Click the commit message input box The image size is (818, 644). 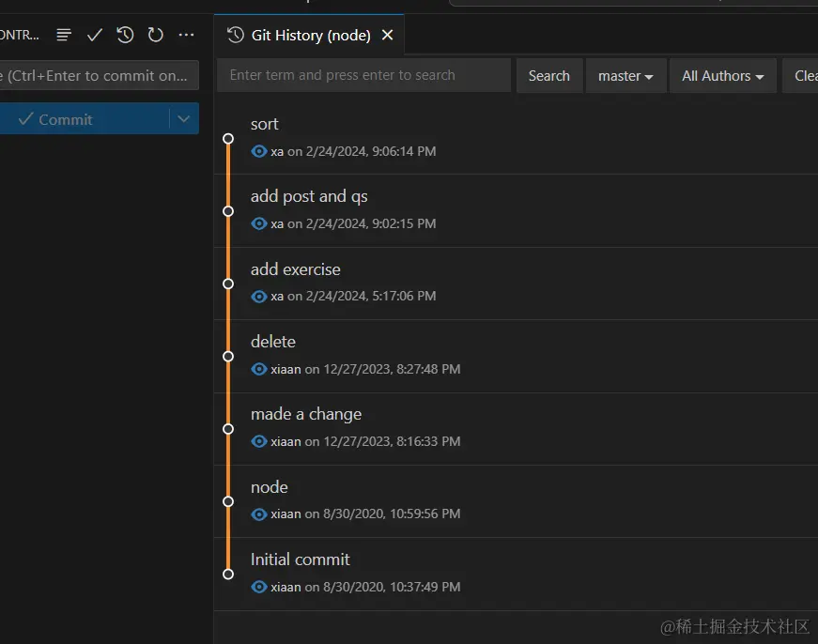[x=98, y=76]
